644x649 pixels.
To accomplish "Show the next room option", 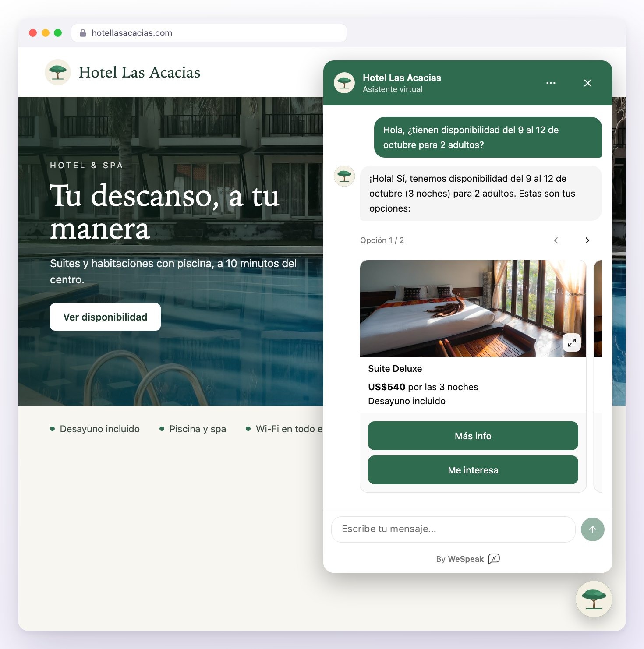I will click(587, 240).
